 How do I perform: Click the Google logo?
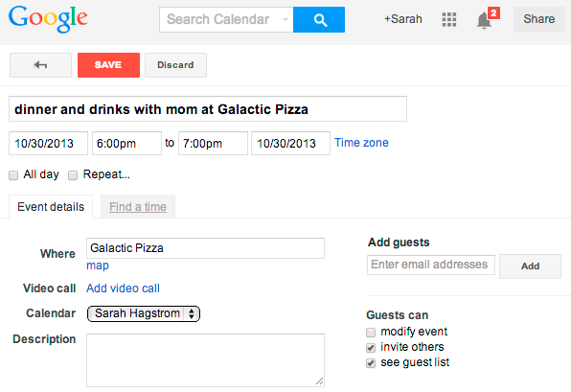[x=48, y=19]
